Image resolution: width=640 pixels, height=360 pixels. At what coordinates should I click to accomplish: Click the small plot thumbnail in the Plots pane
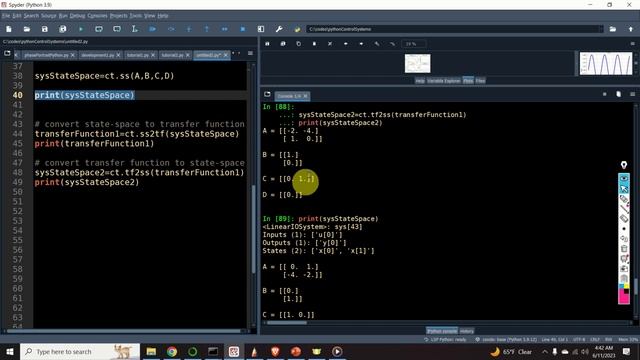tap(418, 64)
